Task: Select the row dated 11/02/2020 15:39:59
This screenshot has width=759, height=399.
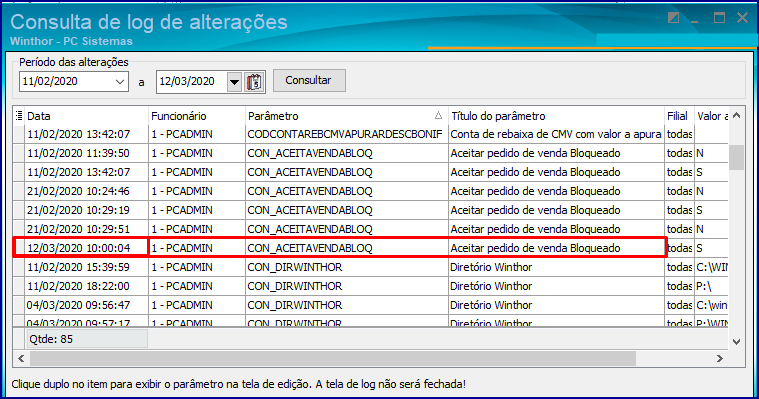Action: point(370,267)
